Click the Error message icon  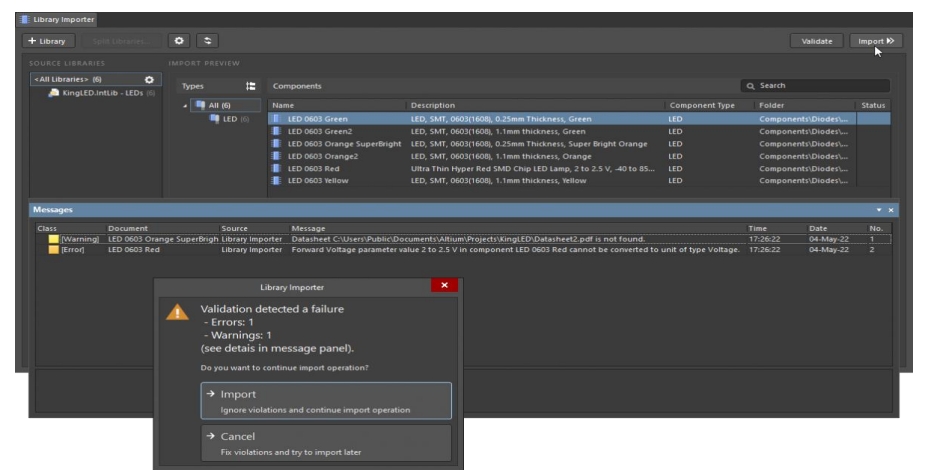54,249
